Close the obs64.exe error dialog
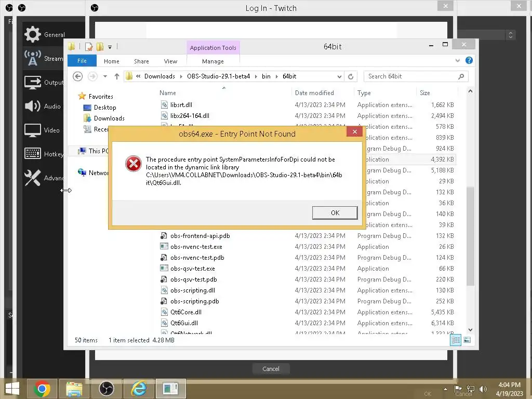 pyautogui.click(x=354, y=131)
